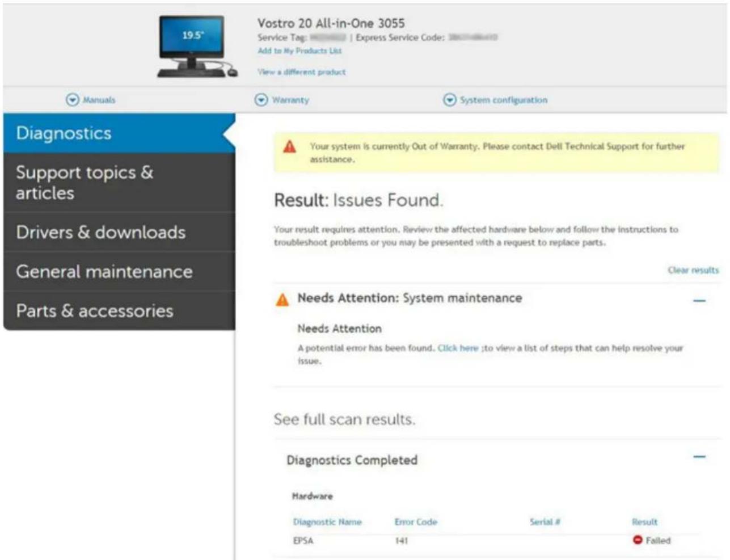Click the Clear results link
730x560 pixels.
coord(693,270)
